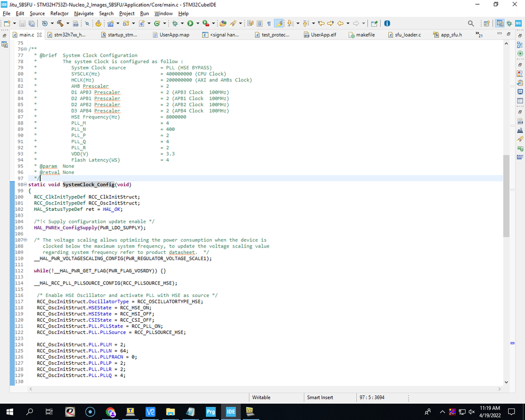Launch the Debug bug icon

[x=175, y=24]
